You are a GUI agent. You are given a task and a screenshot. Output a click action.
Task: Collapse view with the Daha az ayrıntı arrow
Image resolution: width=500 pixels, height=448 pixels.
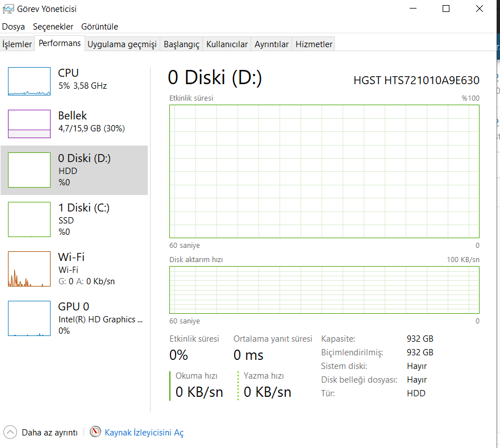point(10,432)
